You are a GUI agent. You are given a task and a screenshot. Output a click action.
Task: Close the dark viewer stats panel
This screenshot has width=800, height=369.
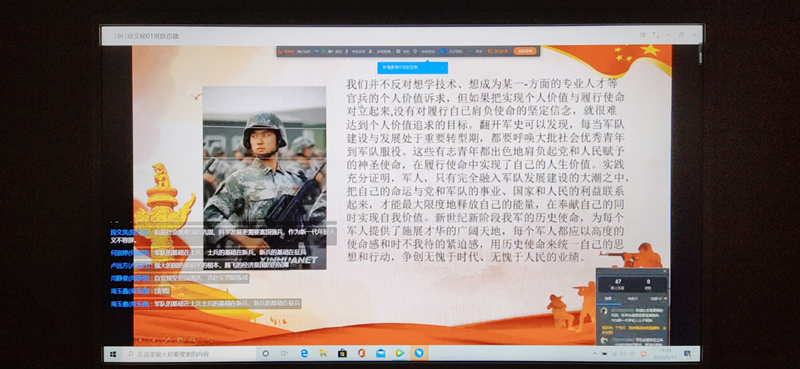tap(665, 271)
